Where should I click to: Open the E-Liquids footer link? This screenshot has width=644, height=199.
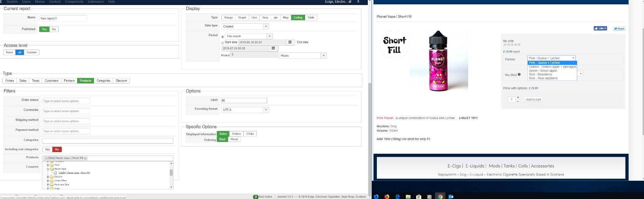tap(475, 166)
